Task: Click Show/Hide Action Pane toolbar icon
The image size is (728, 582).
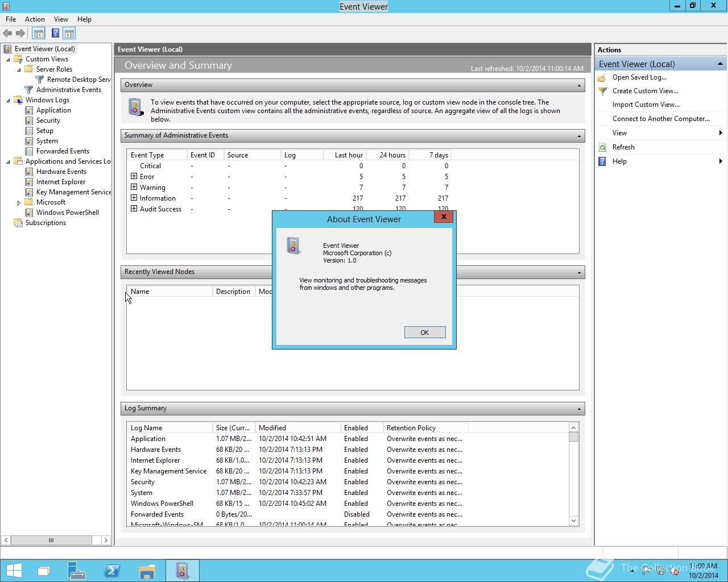Action: (69, 34)
